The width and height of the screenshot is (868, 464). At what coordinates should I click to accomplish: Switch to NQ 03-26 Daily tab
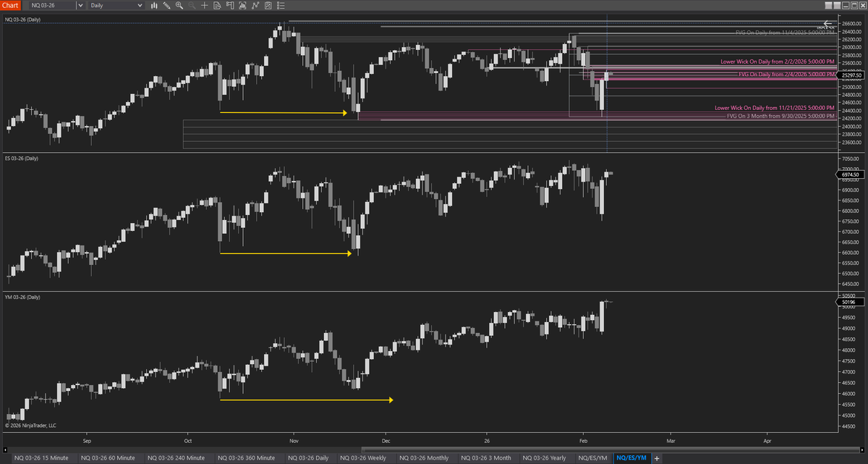308,458
